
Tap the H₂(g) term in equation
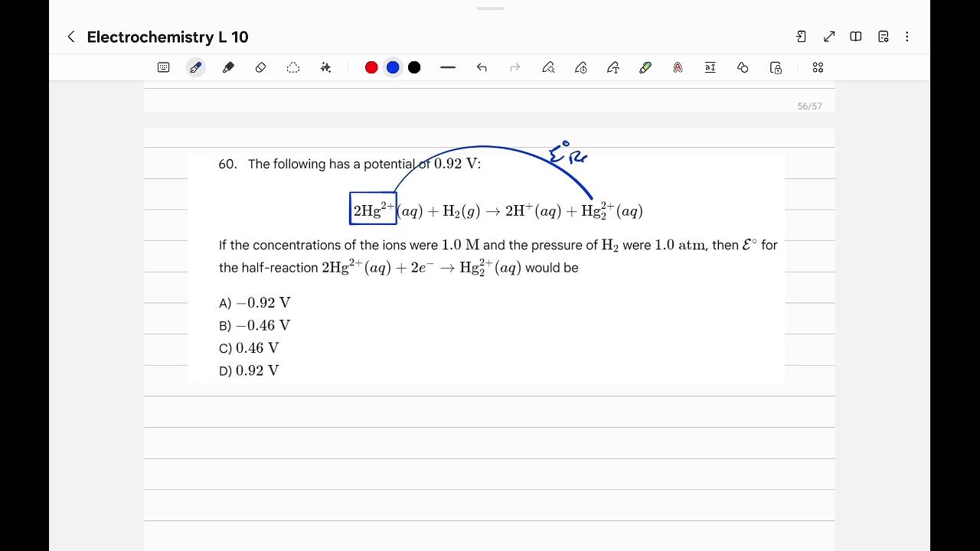(462, 212)
